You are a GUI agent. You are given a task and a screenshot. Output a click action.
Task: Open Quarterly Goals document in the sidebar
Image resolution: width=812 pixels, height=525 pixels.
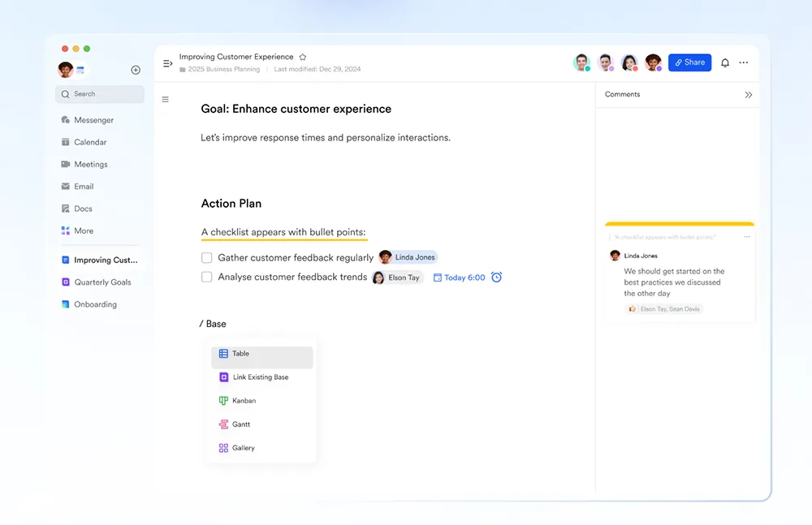point(101,282)
